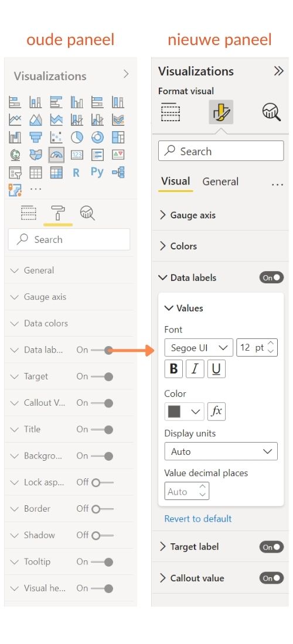Select the Py Python visual icon
The image size is (293, 644).
[97, 172]
